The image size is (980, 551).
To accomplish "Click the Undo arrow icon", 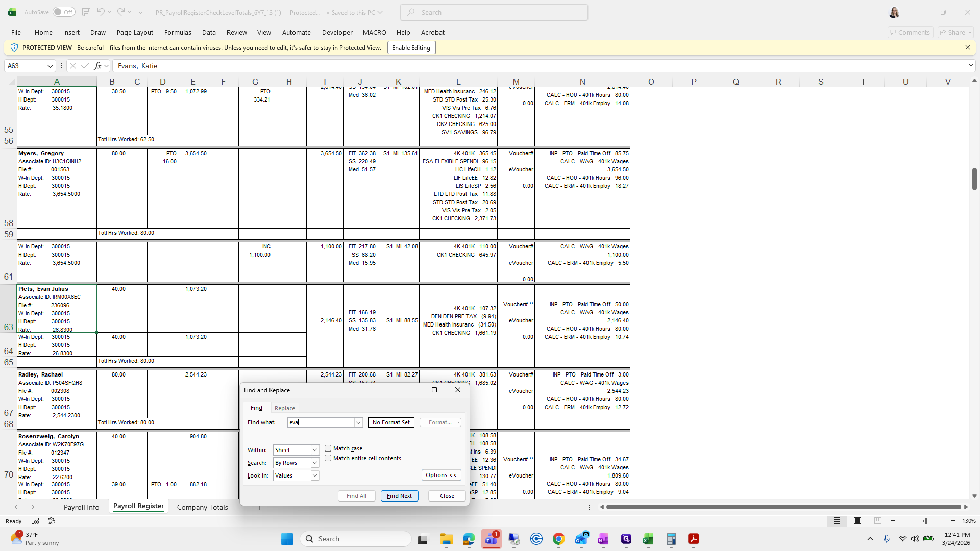I will (101, 12).
